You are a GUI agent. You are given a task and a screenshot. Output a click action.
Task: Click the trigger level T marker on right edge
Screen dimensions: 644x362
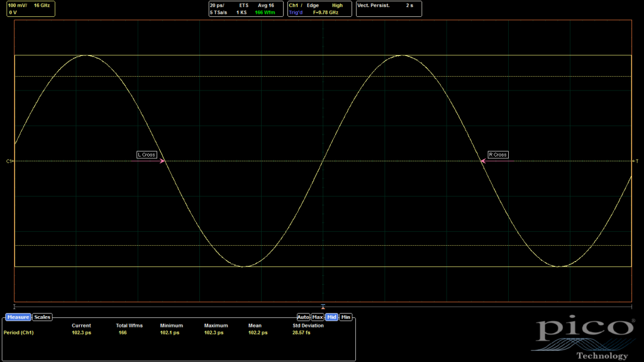[x=636, y=162]
